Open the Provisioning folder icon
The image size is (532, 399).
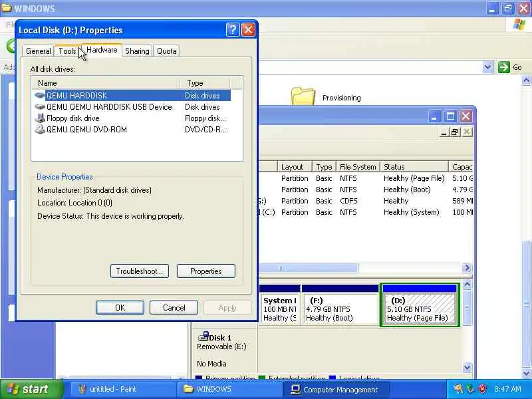point(303,96)
